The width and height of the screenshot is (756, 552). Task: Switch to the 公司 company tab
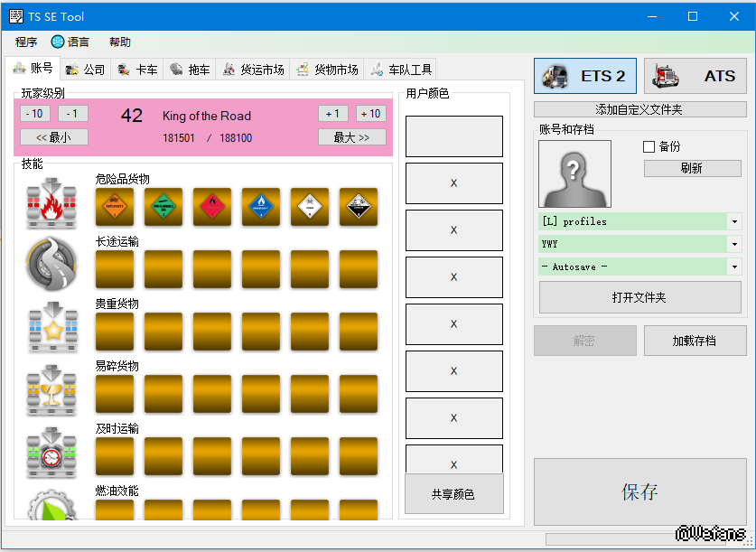[85, 70]
